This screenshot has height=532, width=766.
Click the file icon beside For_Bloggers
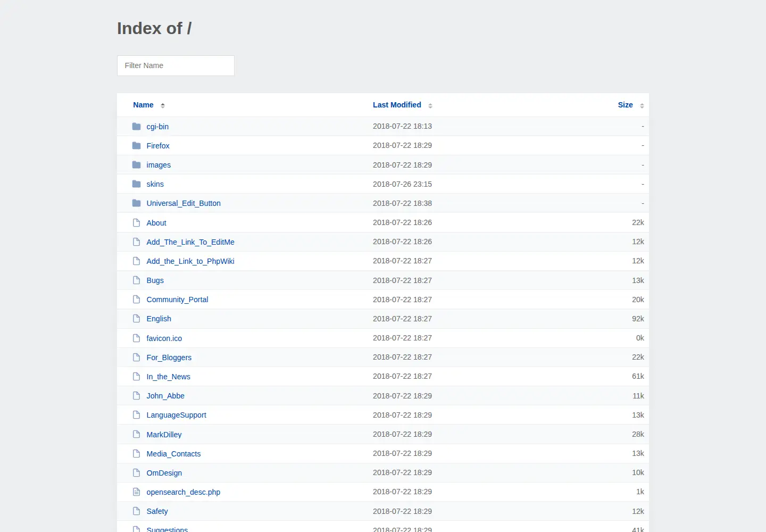pyautogui.click(x=137, y=358)
